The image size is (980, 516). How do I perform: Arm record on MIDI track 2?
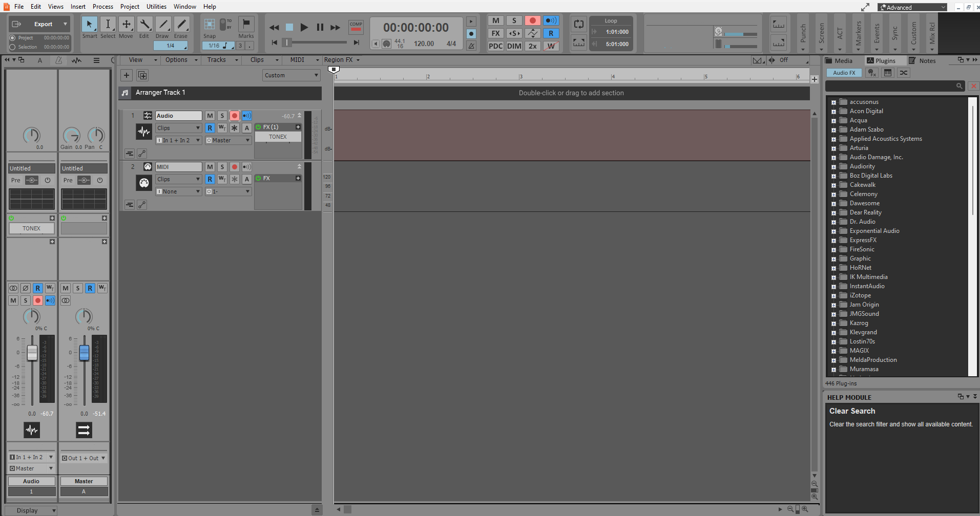[x=235, y=167]
